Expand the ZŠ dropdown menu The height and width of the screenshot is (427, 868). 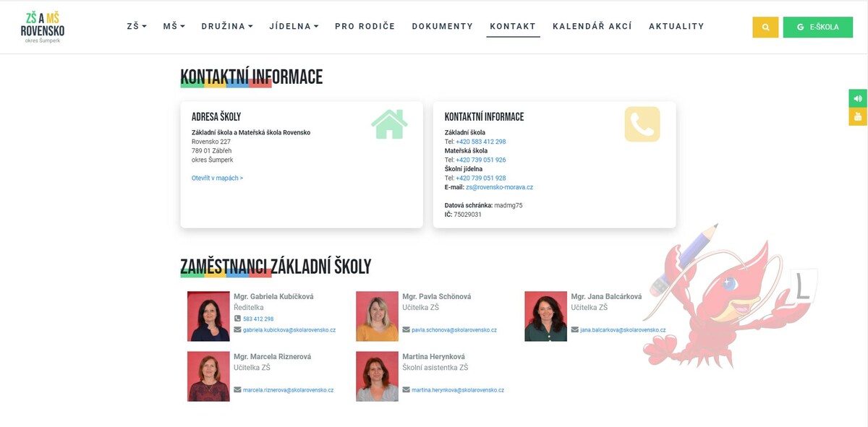point(136,27)
